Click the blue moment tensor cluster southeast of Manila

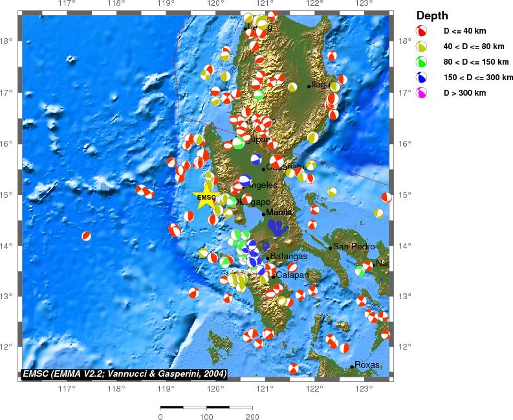tap(278, 227)
